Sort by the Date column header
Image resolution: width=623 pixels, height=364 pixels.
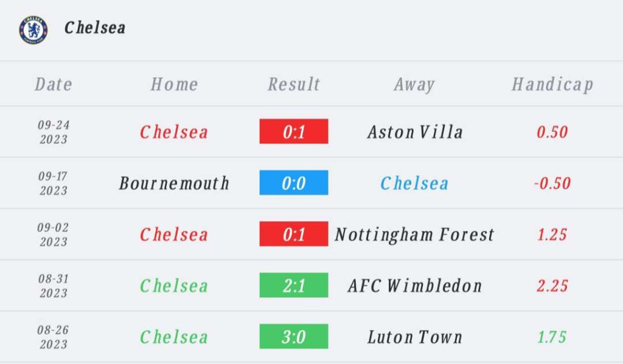54,84
